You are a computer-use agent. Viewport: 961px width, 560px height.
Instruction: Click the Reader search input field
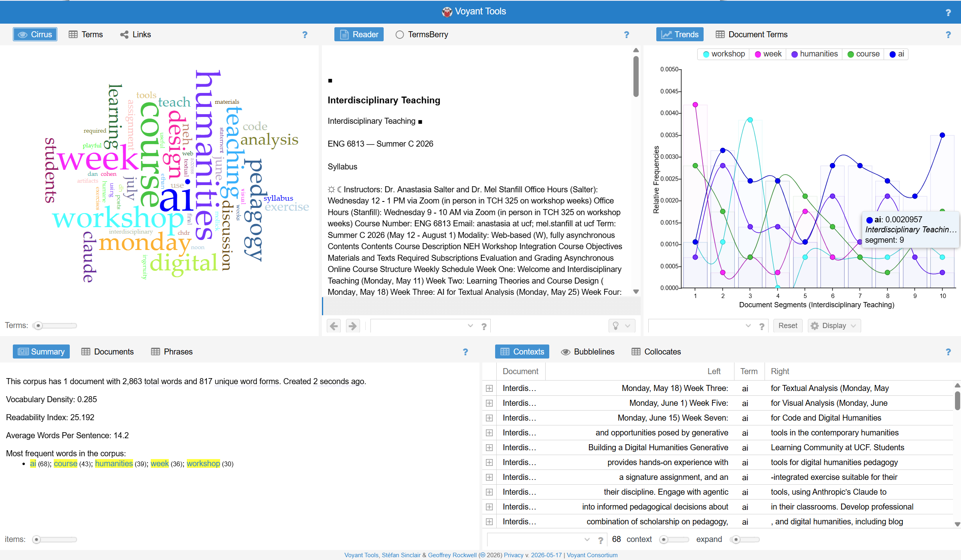coord(417,326)
